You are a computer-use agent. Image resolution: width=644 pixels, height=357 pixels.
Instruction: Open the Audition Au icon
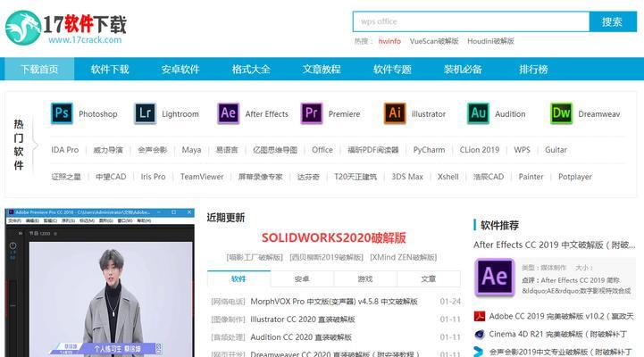click(478, 113)
